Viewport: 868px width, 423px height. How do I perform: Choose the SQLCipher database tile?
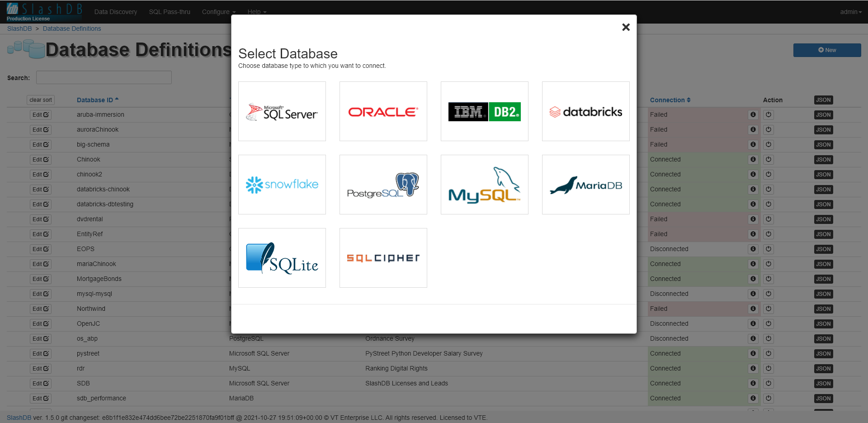pyautogui.click(x=383, y=258)
